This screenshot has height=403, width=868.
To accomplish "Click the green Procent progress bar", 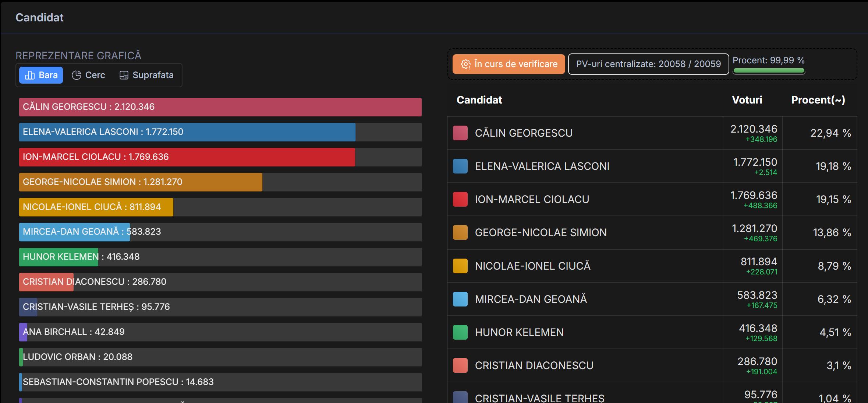I will 769,70.
